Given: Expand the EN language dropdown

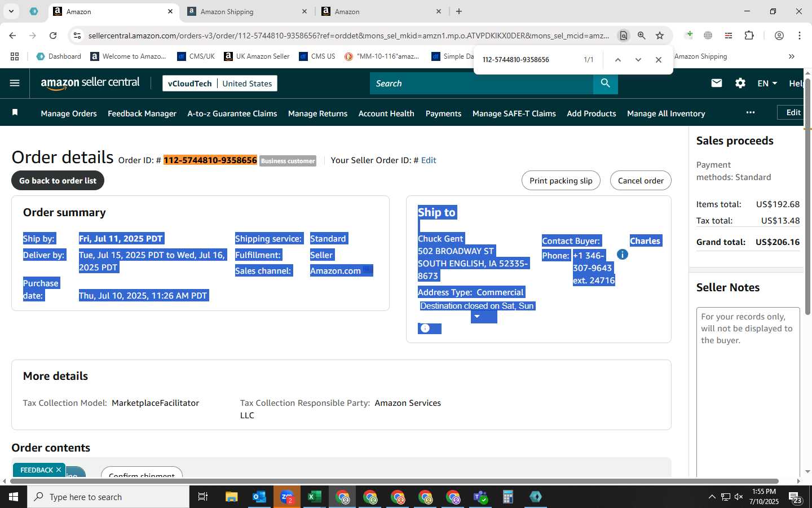Looking at the screenshot, I should click(767, 83).
